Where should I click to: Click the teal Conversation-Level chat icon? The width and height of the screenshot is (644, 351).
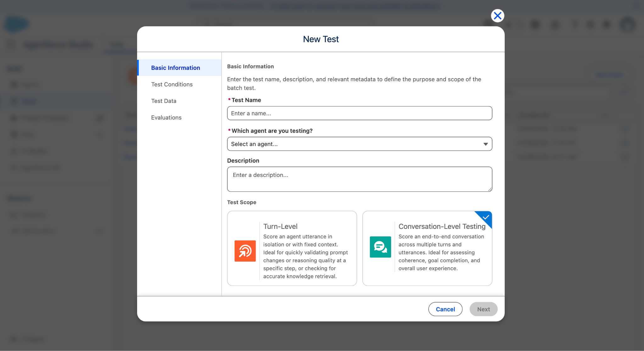[380, 247]
